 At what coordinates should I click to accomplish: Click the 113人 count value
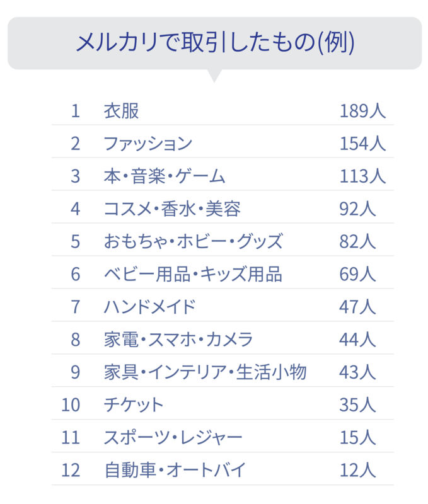(x=362, y=176)
